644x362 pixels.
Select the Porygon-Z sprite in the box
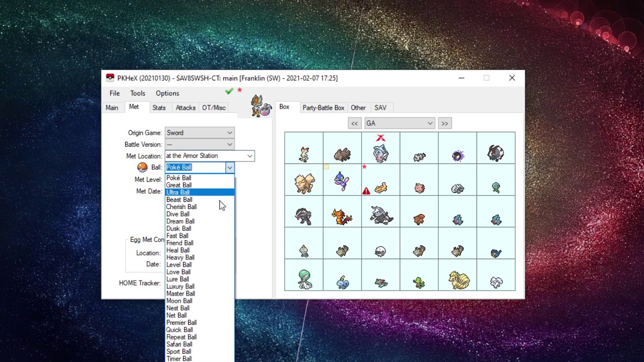click(x=342, y=182)
